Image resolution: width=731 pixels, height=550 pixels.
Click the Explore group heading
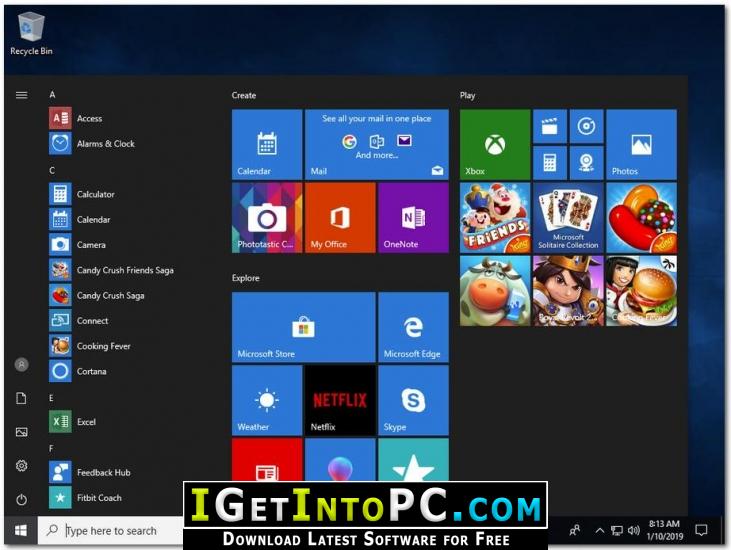pyautogui.click(x=246, y=278)
